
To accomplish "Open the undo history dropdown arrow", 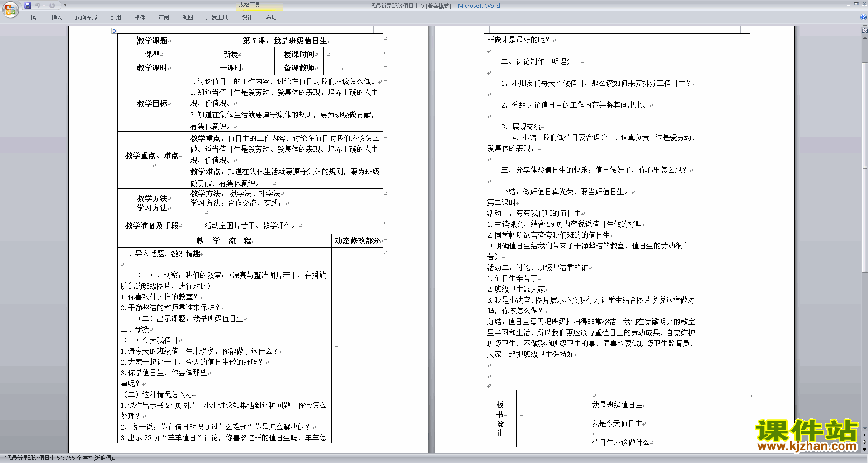I will tap(44, 5).
